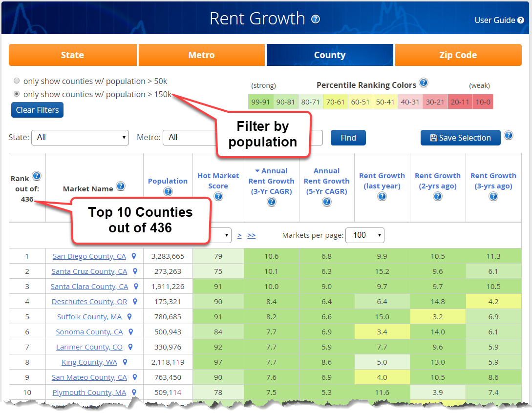Open map pin beside Suffolk County, MA

(x=129, y=317)
